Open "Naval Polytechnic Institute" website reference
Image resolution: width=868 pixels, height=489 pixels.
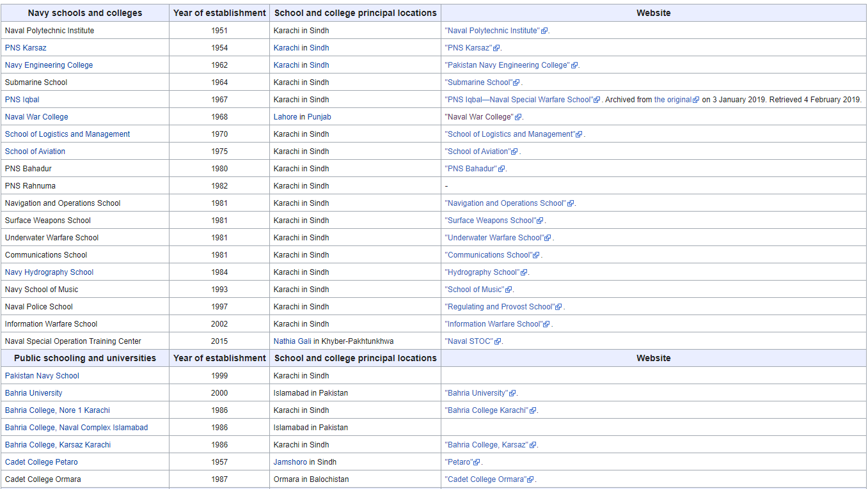[492, 31]
